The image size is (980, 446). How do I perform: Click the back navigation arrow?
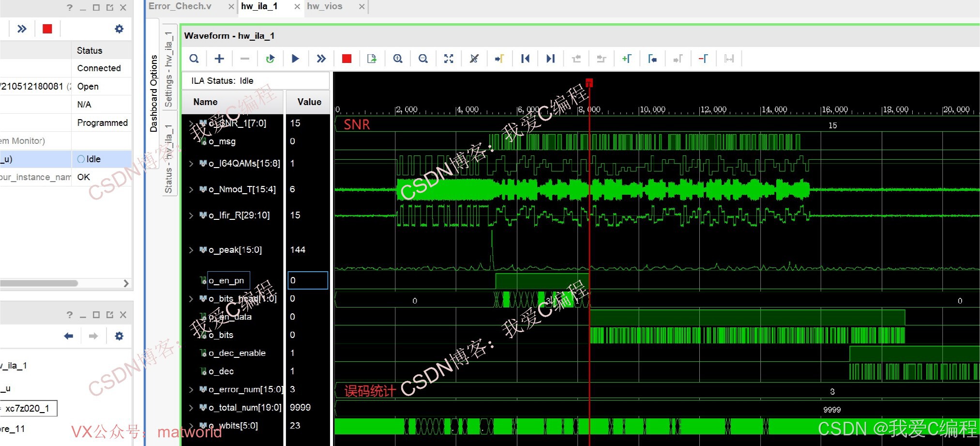[x=68, y=336]
